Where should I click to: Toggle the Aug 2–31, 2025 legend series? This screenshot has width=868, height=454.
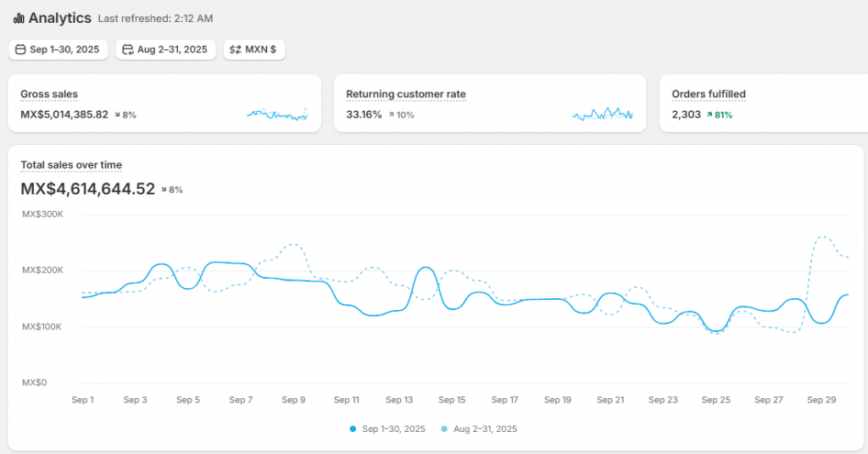tap(479, 429)
